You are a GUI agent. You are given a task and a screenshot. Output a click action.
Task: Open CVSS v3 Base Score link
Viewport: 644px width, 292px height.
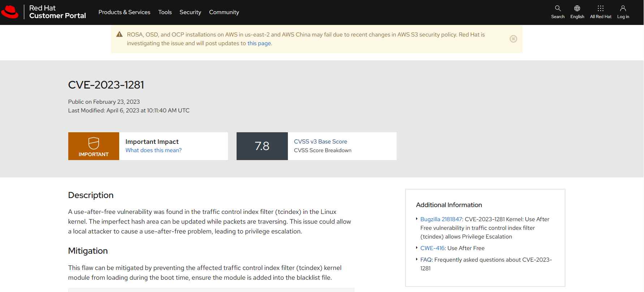click(320, 142)
